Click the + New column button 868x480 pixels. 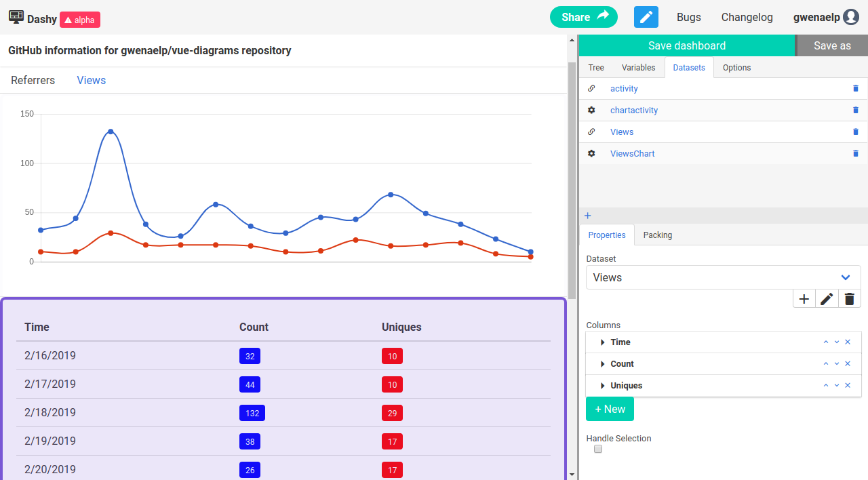tap(610, 409)
